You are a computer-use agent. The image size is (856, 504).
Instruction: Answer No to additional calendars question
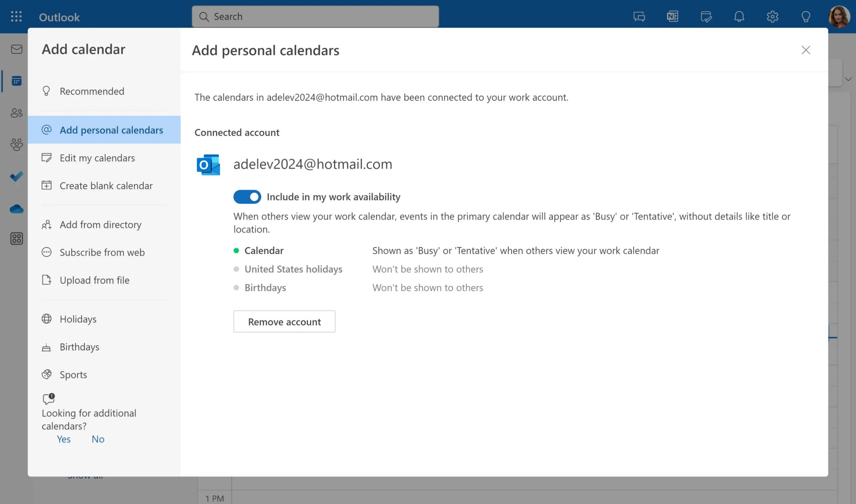point(98,439)
